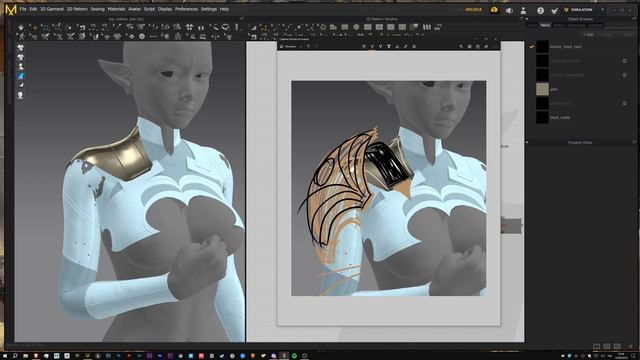The height and width of the screenshot is (360, 640).
Task: Open Windows taskbar search
Action: pyautogui.click(x=15, y=356)
